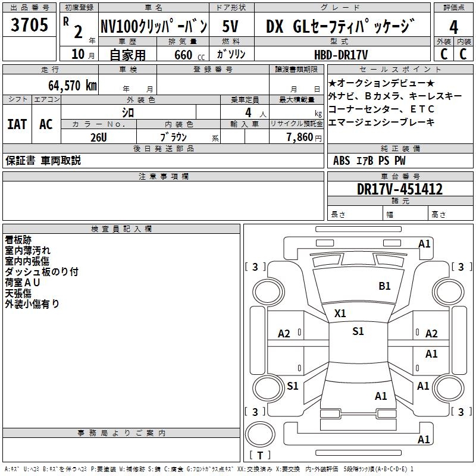The height and width of the screenshot is (476, 476).
Task: Click the A1 marker at the front bumper
Action: point(424,243)
